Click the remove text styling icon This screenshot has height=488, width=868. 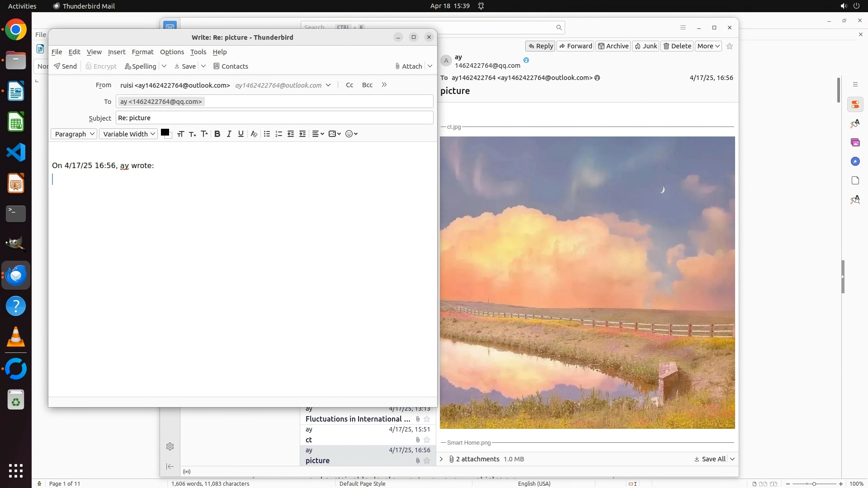tap(254, 134)
